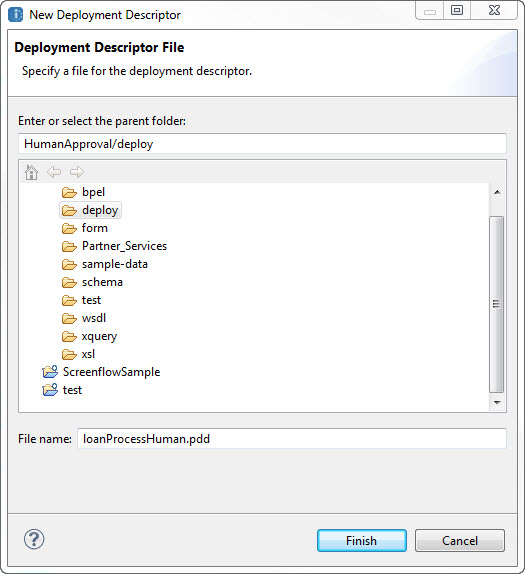Select the xquery folder
The height and width of the screenshot is (574, 525).
point(89,336)
